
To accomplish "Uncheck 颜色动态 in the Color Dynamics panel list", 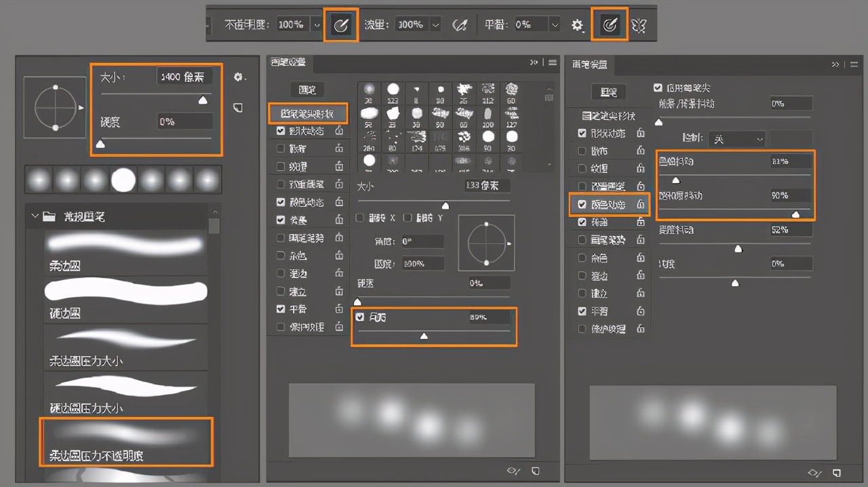I will [x=582, y=204].
